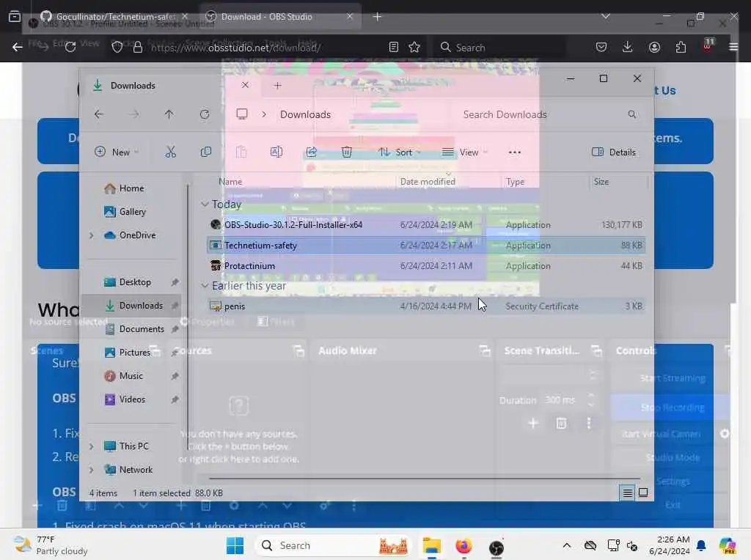This screenshot has height=560, width=751.
Task: Open a new Firefox tab
Action: coord(378,17)
